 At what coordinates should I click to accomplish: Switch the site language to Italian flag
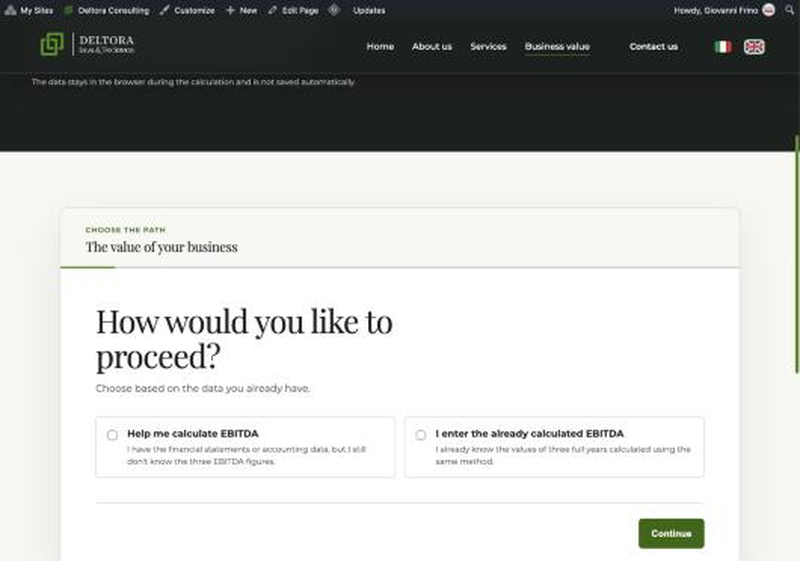point(723,47)
